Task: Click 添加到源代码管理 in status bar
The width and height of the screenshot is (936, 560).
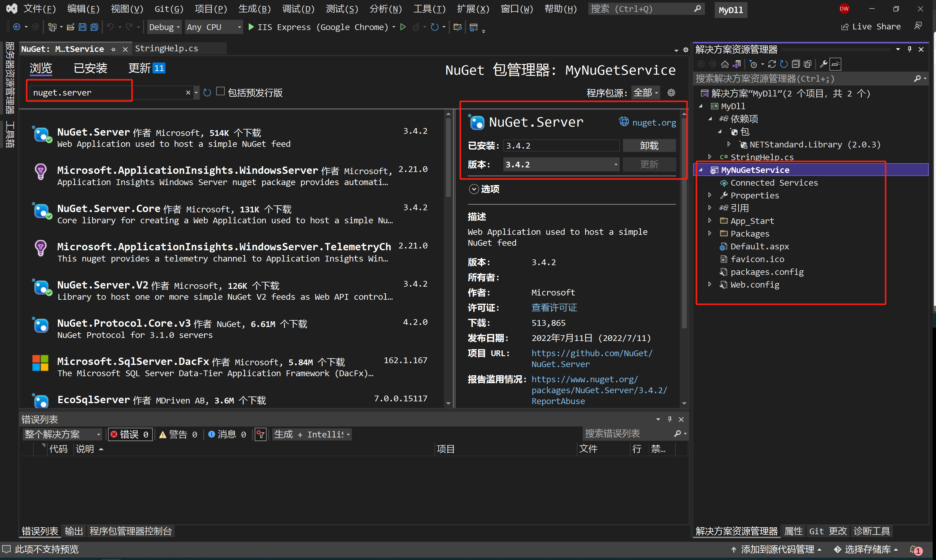Action: 777,550
